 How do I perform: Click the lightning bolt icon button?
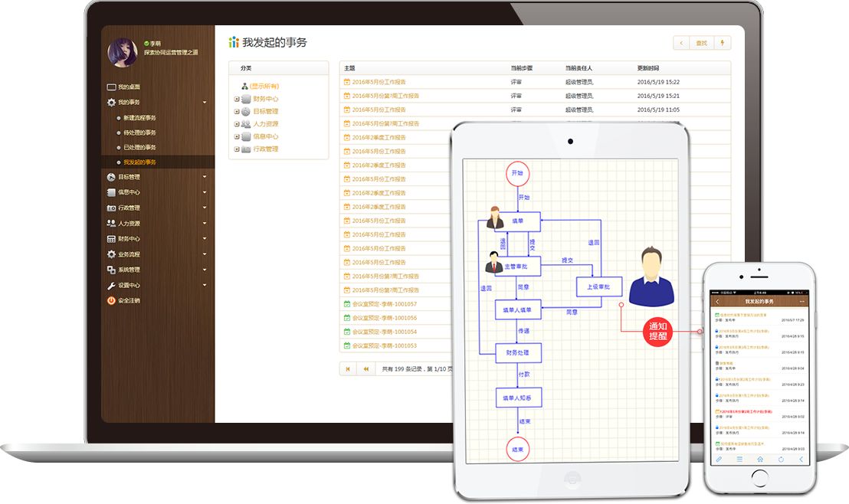(721, 43)
